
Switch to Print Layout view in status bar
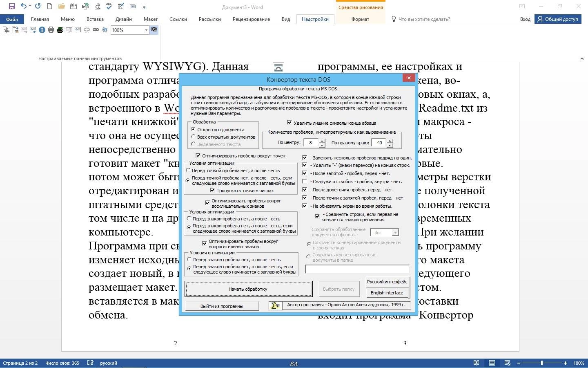492,363
